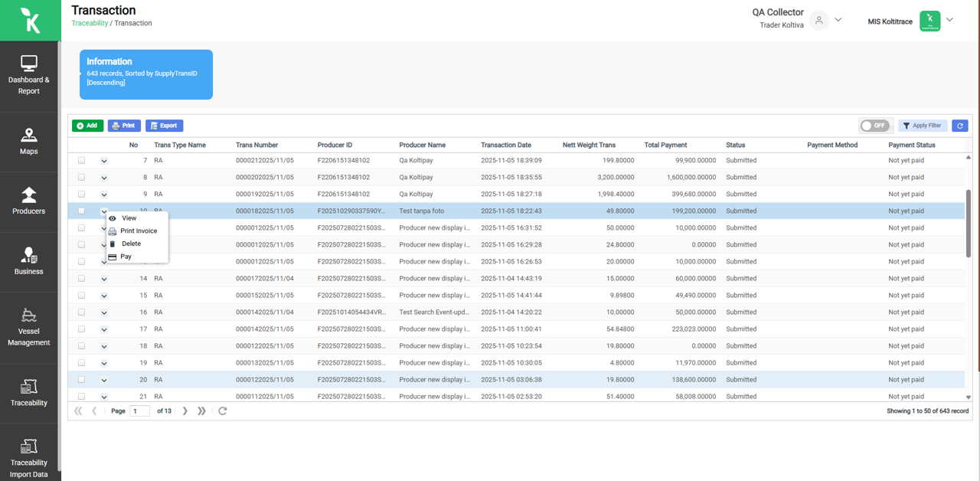The image size is (980, 481).
Task: Tick the checkbox for row 10
Action: (x=81, y=211)
